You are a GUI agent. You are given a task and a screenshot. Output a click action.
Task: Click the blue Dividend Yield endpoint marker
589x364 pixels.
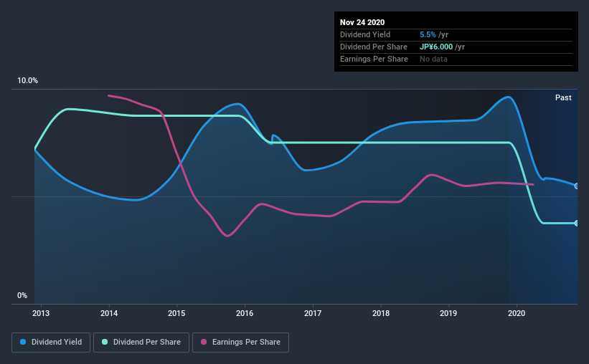pyautogui.click(x=576, y=186)
